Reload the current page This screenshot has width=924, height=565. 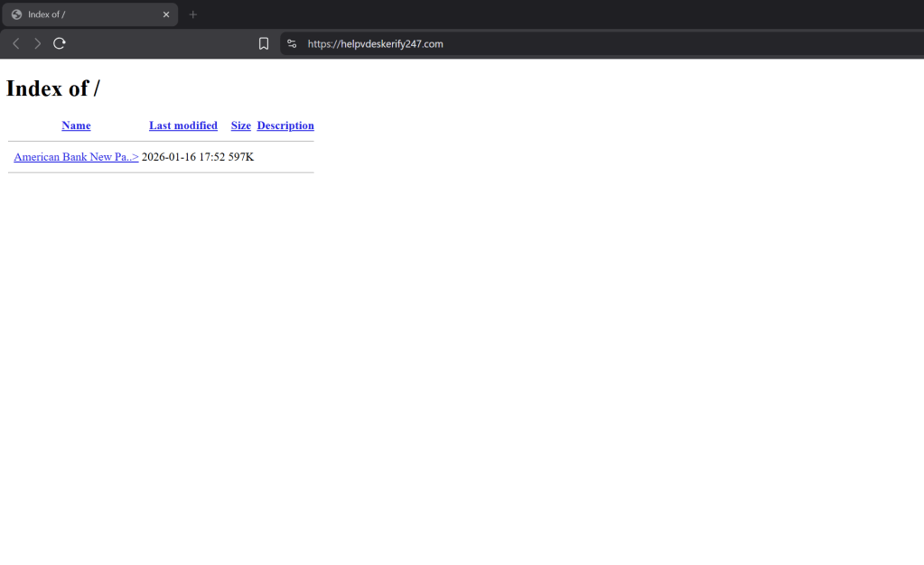[60, 43]
